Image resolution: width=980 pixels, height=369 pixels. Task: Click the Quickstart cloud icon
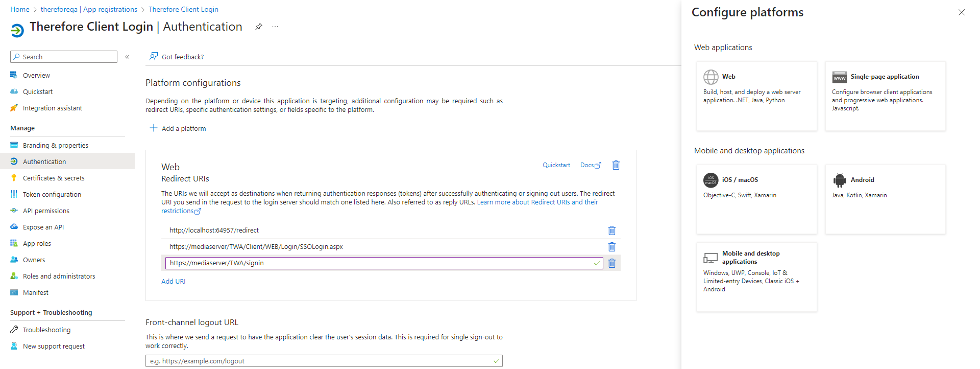14,91
